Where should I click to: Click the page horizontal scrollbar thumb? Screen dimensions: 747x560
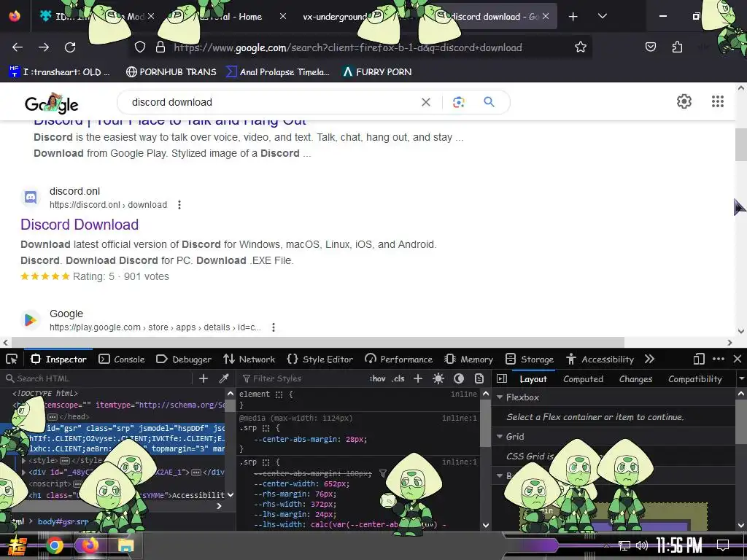tap(318, 343)
